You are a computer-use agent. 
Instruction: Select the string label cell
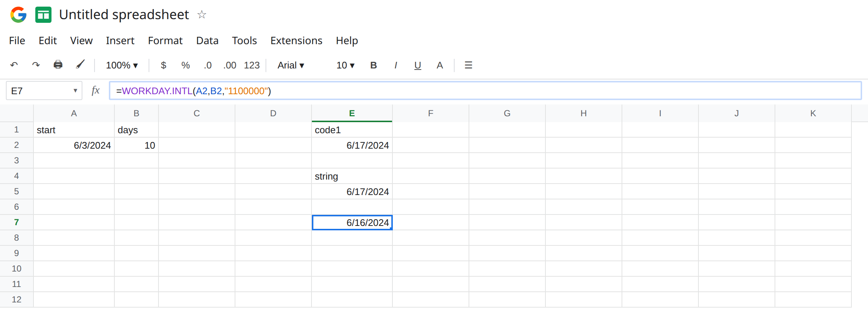click(x=352, y=176)
